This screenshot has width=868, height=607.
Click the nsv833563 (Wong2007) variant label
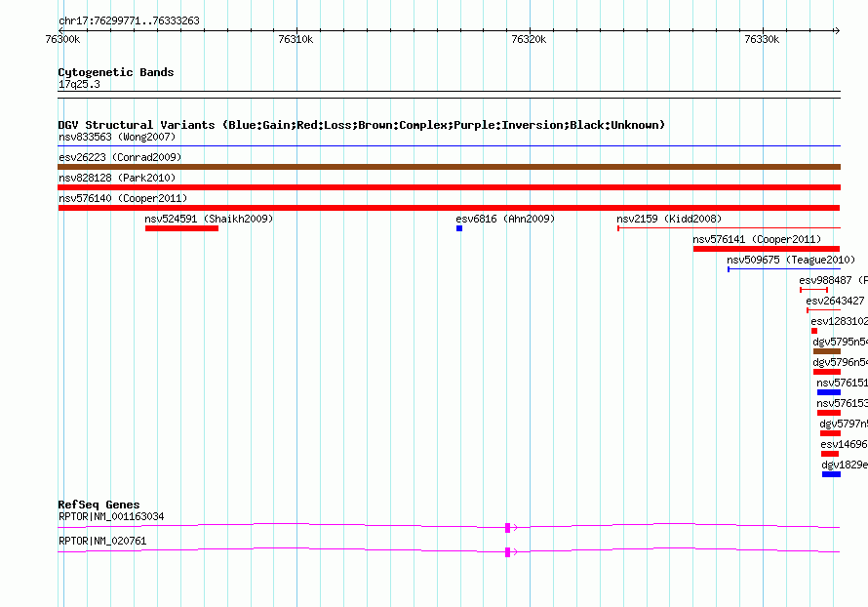coord(117,137)
